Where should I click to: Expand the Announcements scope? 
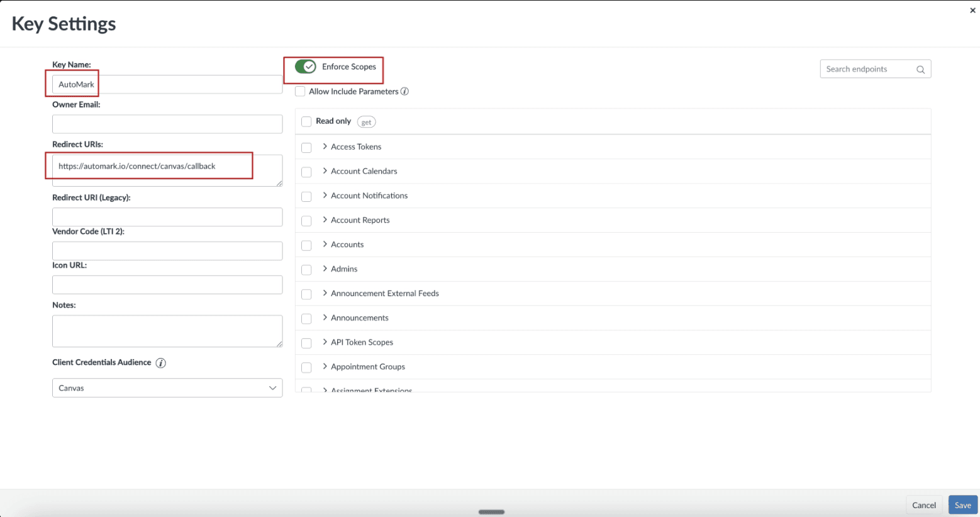pos(324,318)
